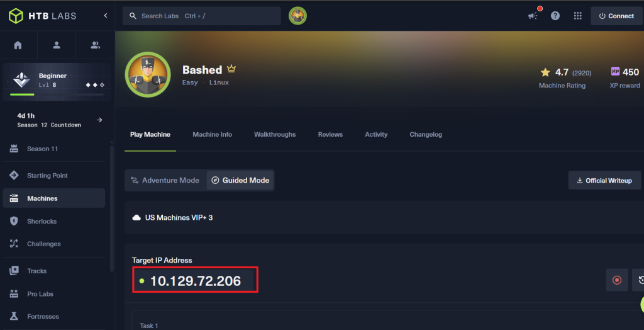This screenshot has width=644, height=330.
Task: Click the target IP 10.129.72.206
Action: point(196,281)
